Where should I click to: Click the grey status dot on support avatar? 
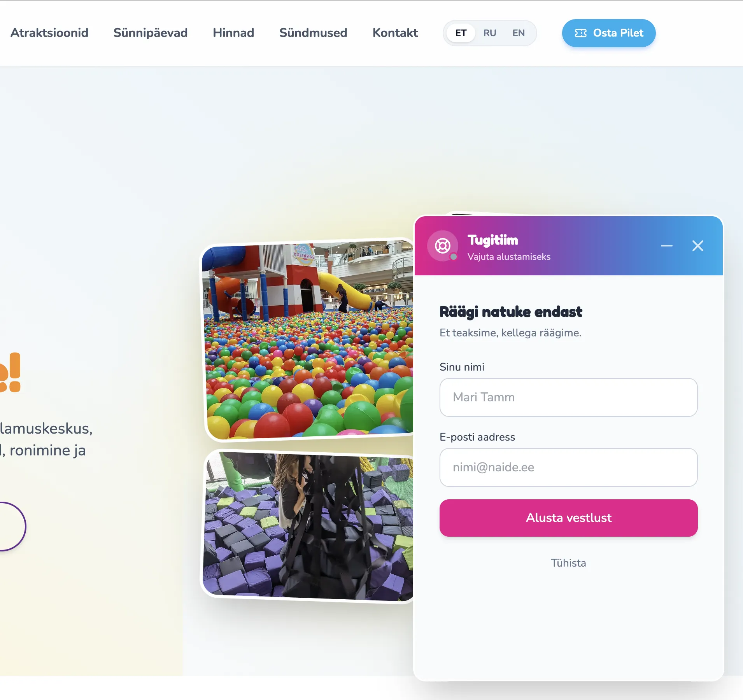click(453, 257)
